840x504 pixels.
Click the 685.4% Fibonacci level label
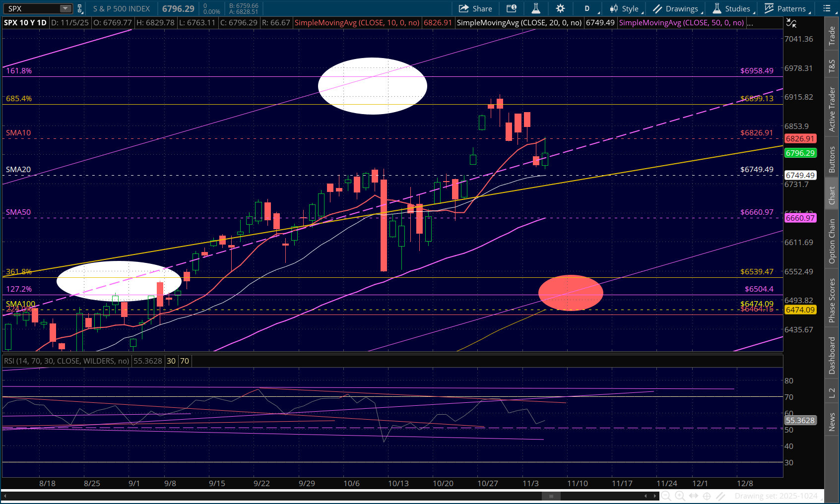tap(19, 99)
